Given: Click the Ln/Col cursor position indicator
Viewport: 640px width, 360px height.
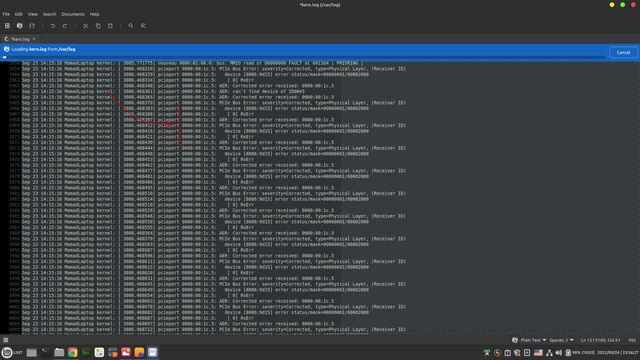Looking at the screenshot, I should pyautogui.click(x=600, y=340).
